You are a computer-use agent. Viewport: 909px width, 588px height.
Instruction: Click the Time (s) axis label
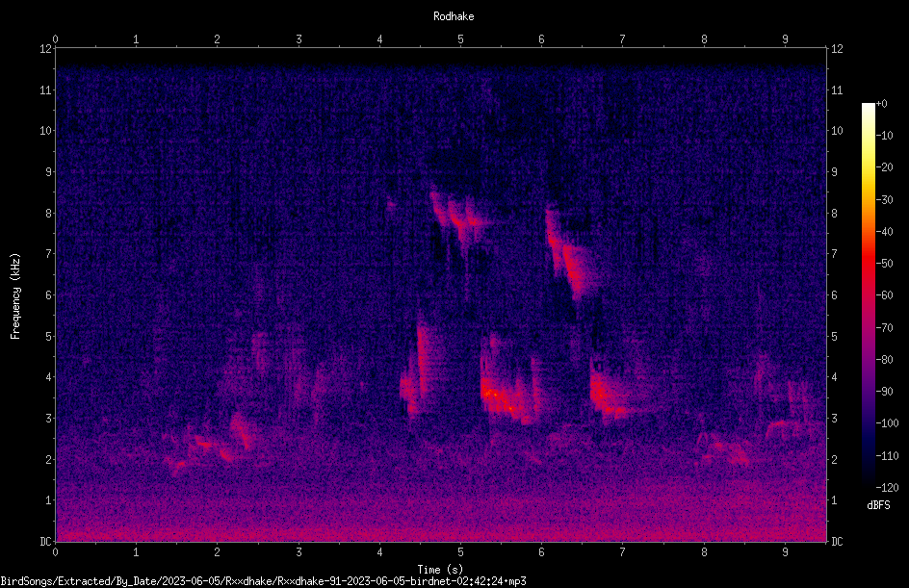coord(440,570)
